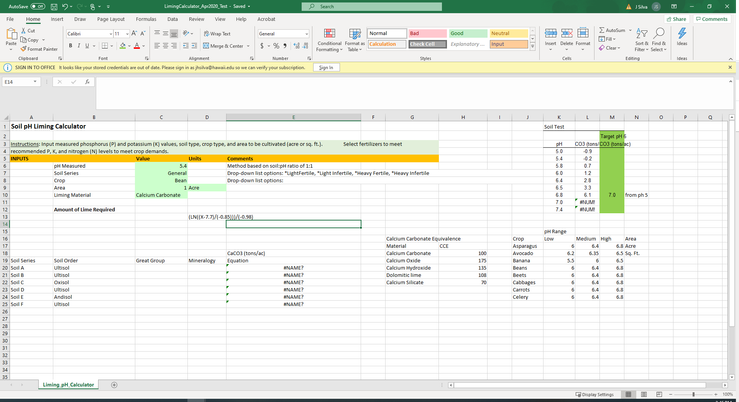Viewport: 739px width, 402px height.
Task: Open the Data ribbon tab
Action: (x=172, y=19)
